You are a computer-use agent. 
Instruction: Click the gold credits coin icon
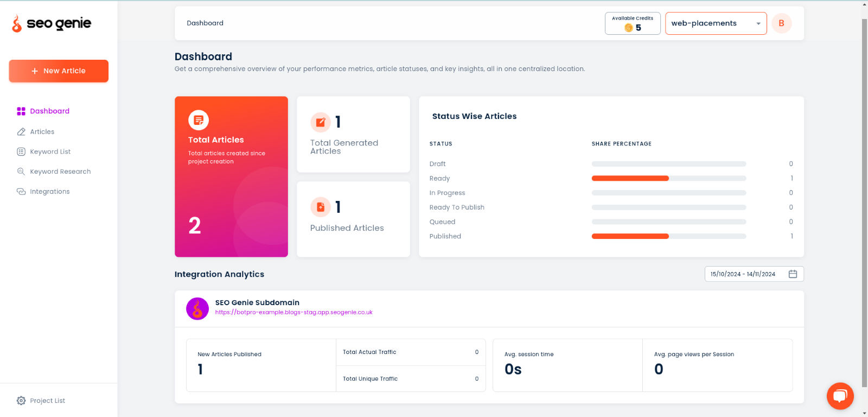(x=629, y=28)
